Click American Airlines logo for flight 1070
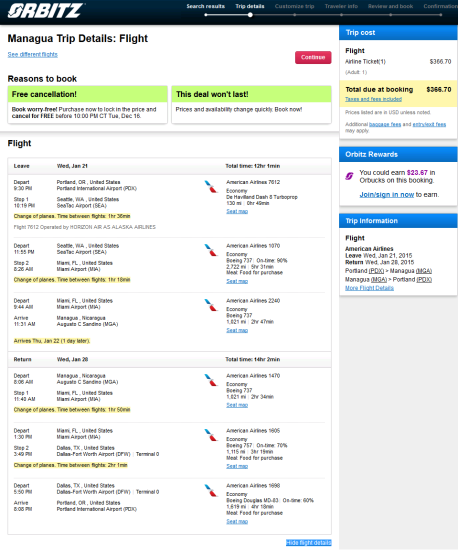The image size is (458, 550). 211,250
